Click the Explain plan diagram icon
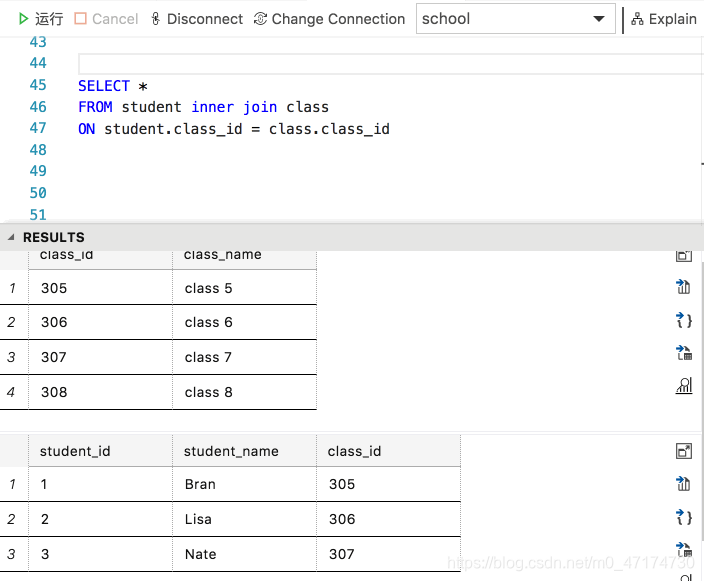 (x=637, y=19)
